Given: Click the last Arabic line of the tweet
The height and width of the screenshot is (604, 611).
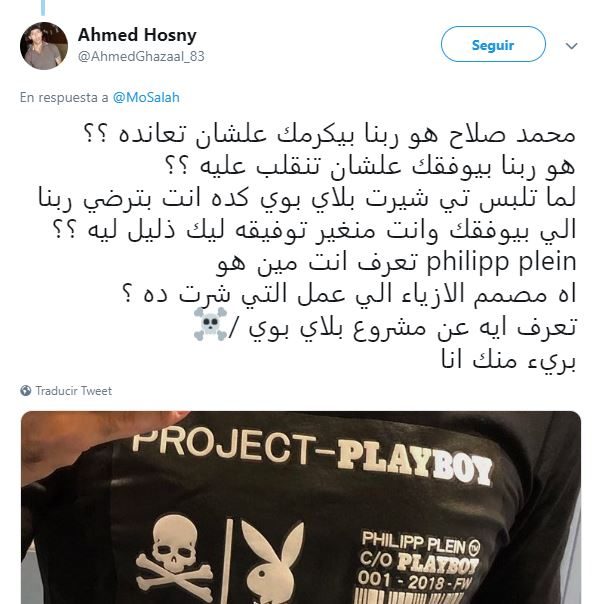Looking at the screenshot, I should pos(509,359).
